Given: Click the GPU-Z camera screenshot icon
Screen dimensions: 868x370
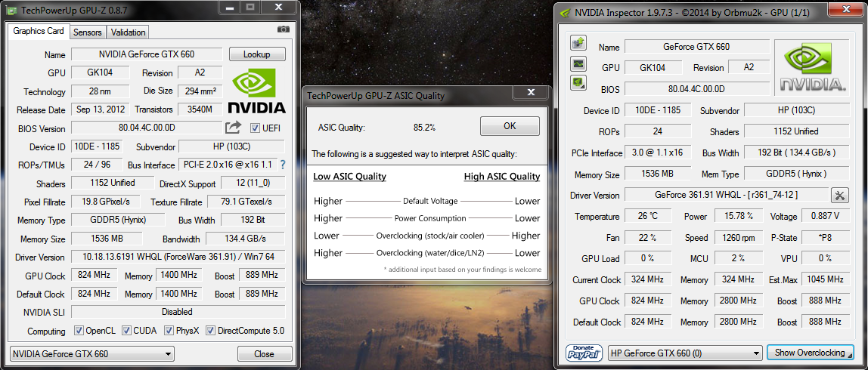Looking at the screenshot, I should point(283,29).
